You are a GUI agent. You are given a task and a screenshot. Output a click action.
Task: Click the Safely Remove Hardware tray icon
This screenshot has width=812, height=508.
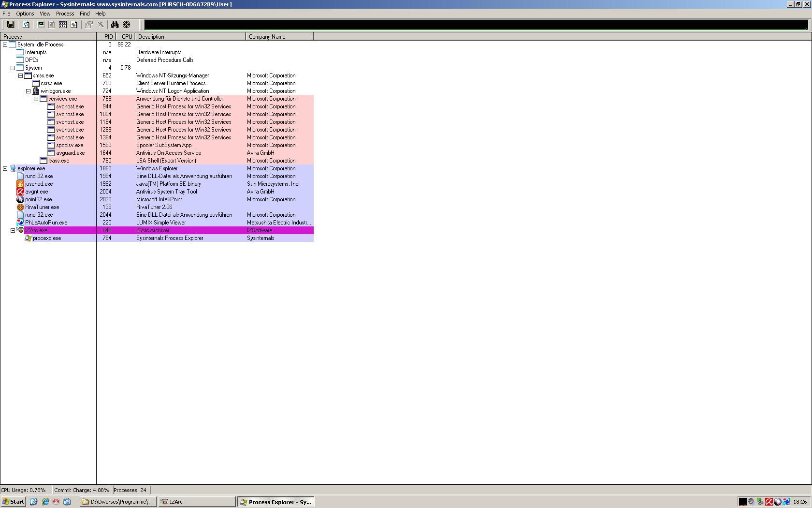point(760,502)
